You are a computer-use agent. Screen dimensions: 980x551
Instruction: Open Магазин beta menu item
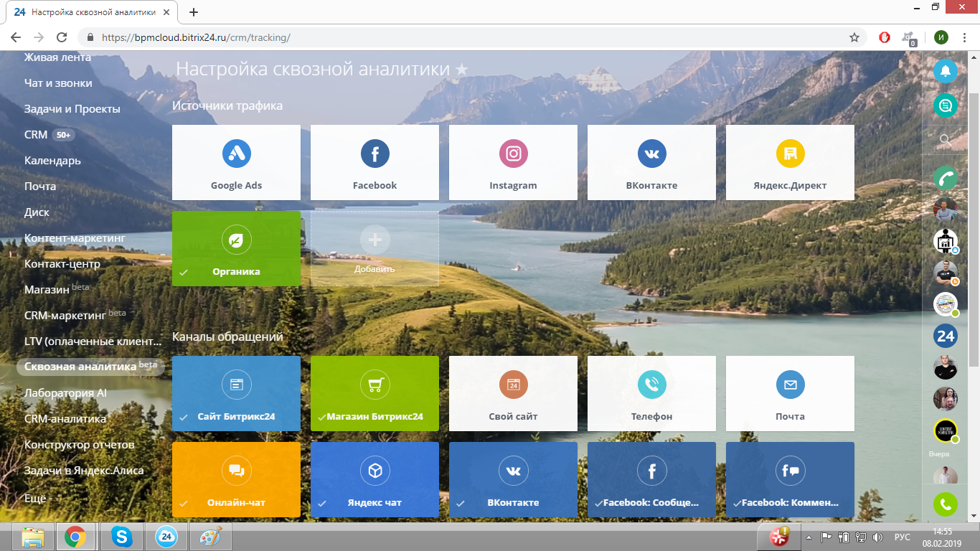pyautogui.click(x=56, y=290)
